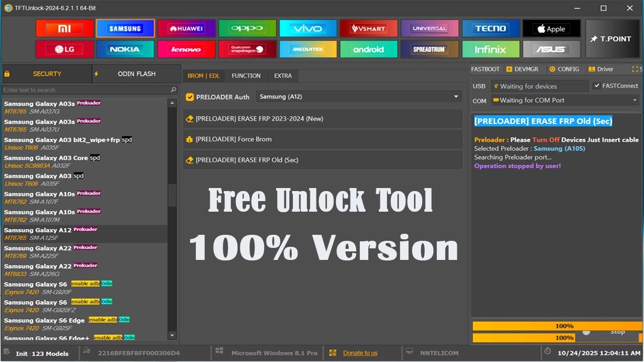644x362 pixels.
Task: Click the search magnifier icon
Action: tap(173, 90)
